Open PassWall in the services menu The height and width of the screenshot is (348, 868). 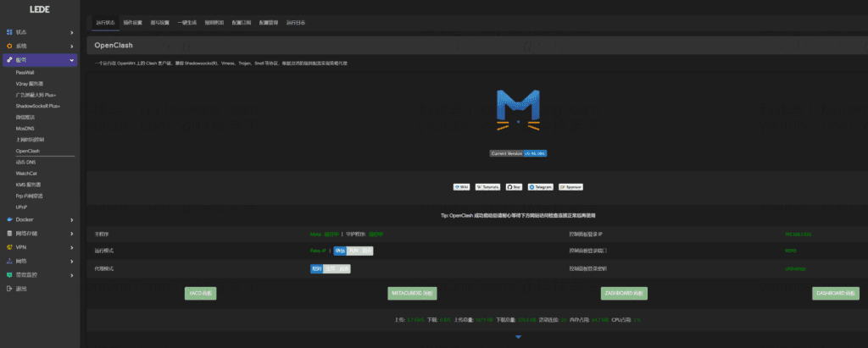[x=25, y=73]
